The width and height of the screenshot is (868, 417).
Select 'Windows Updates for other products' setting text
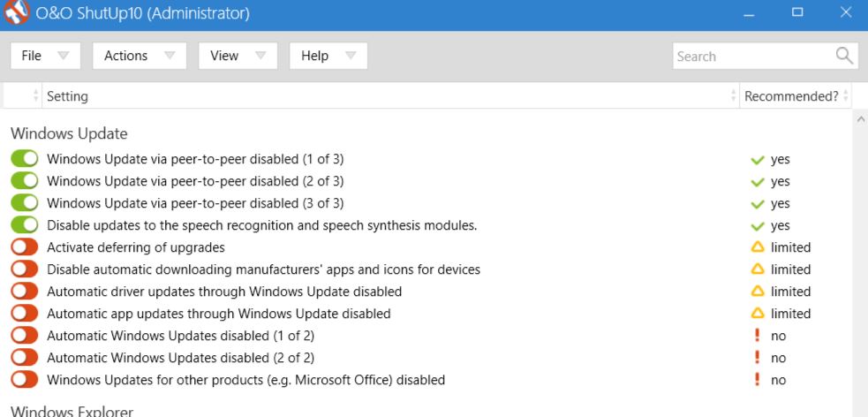[245, 380]
